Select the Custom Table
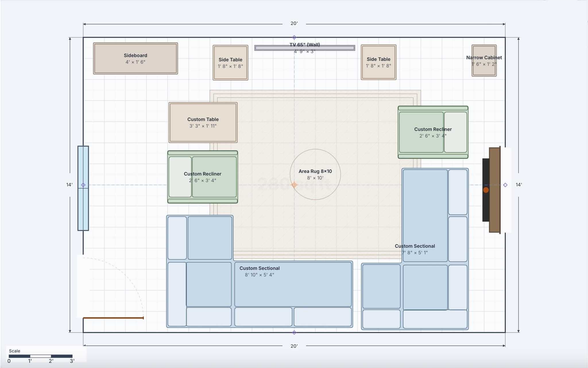 point(203,122)
